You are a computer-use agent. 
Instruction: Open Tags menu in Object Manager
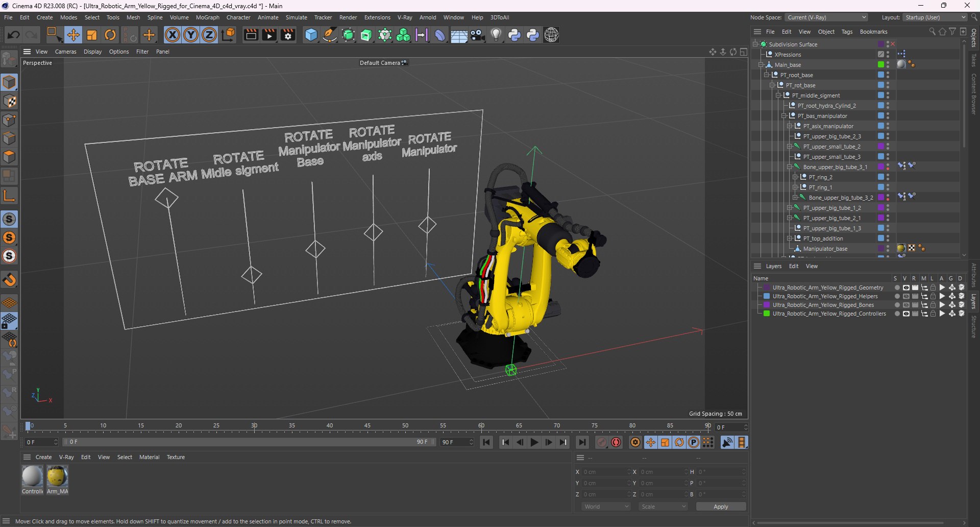pos(847,32)
